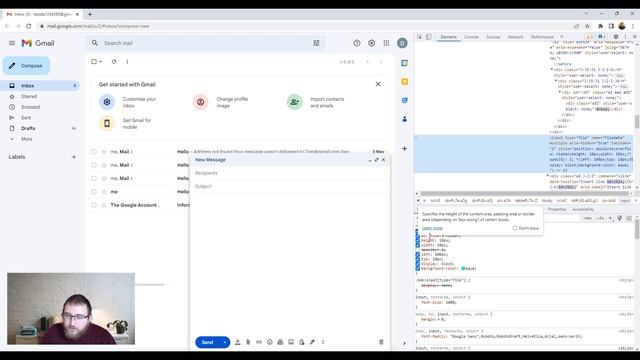Click Learn more link in tooltip

click(432, 228)
